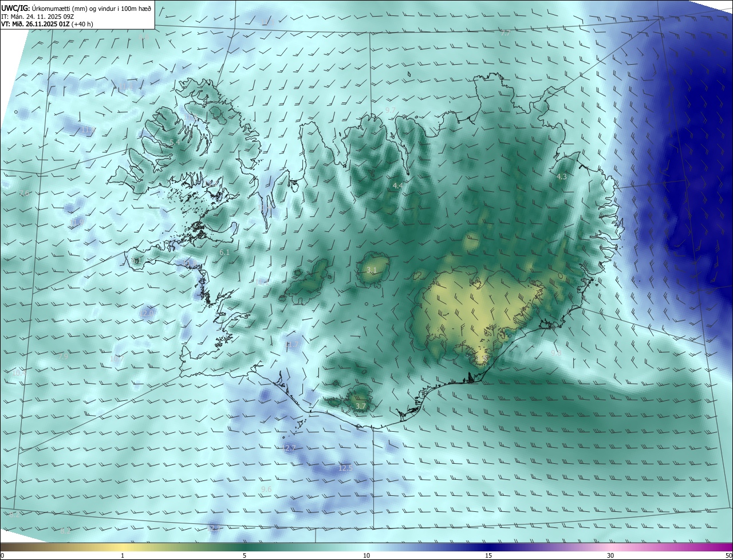733x560 pixels.
Task: Click the 10.7 value label in the western ocean
Action: [116, 359]
